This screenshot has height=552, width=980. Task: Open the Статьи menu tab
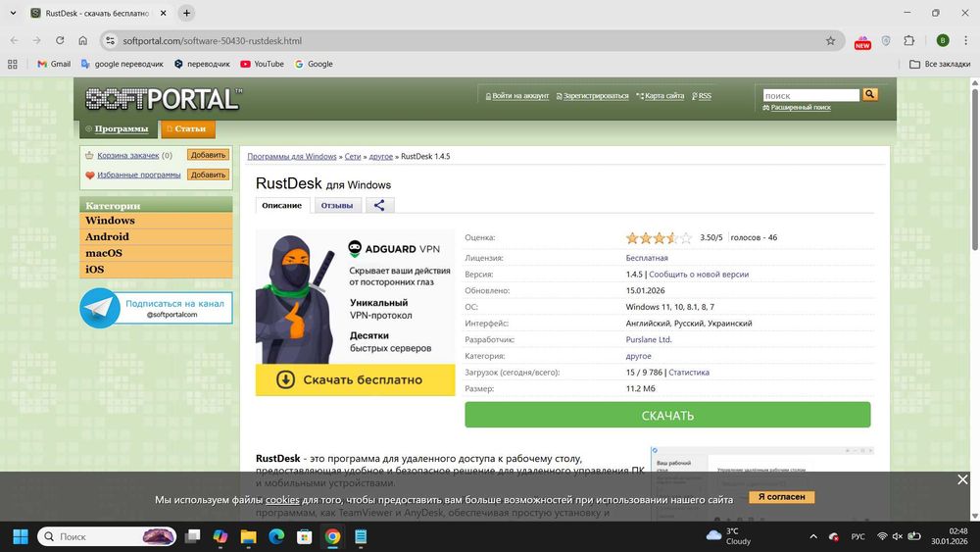pyautogui.click(x=187, y=128)
